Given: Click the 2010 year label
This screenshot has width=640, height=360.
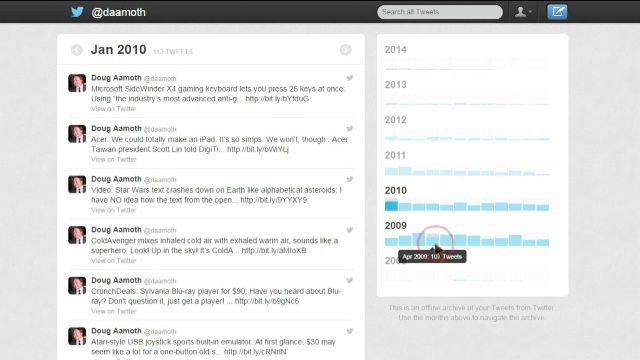Looking at the screenshot, I should [396, 191].
